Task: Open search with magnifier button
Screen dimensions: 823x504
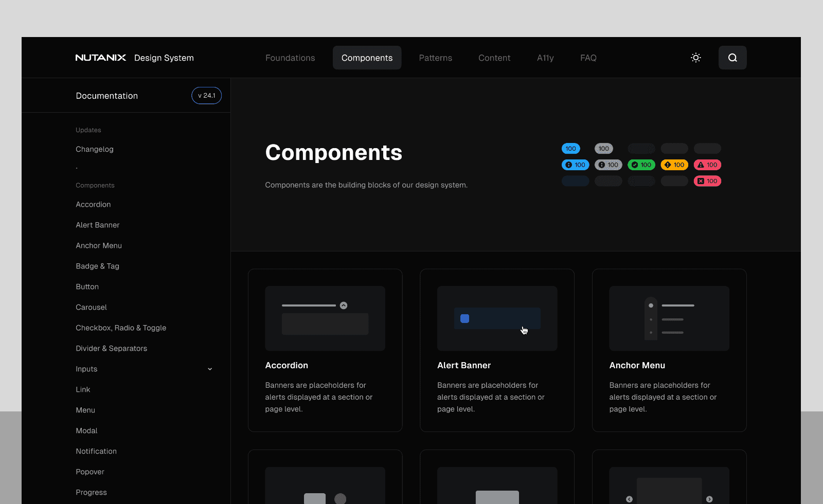Action: [x=732, y=58]
